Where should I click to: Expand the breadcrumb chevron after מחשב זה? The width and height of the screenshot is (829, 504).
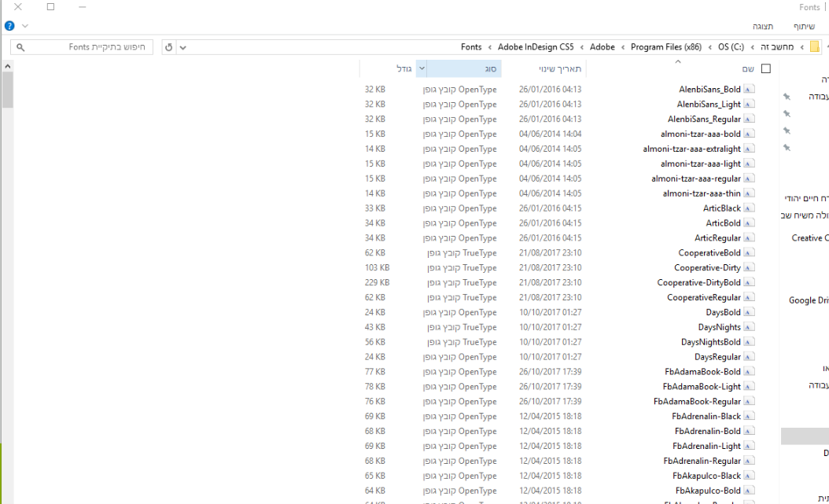(753, 47)
